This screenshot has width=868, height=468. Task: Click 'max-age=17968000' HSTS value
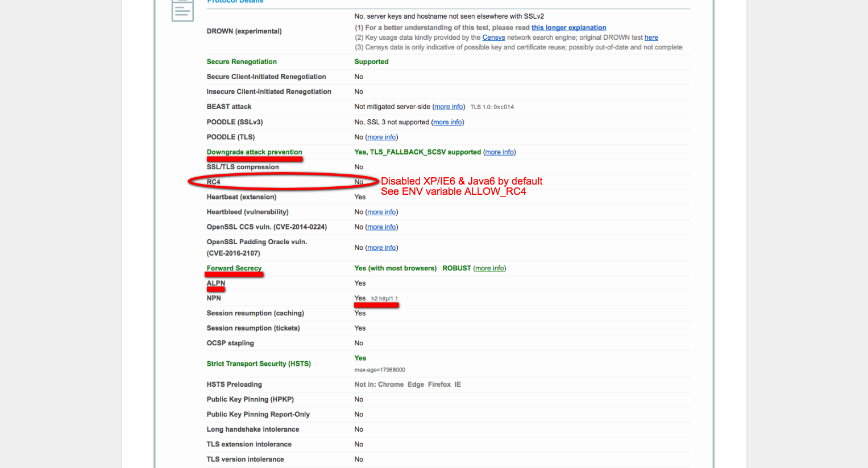[380, 370]
